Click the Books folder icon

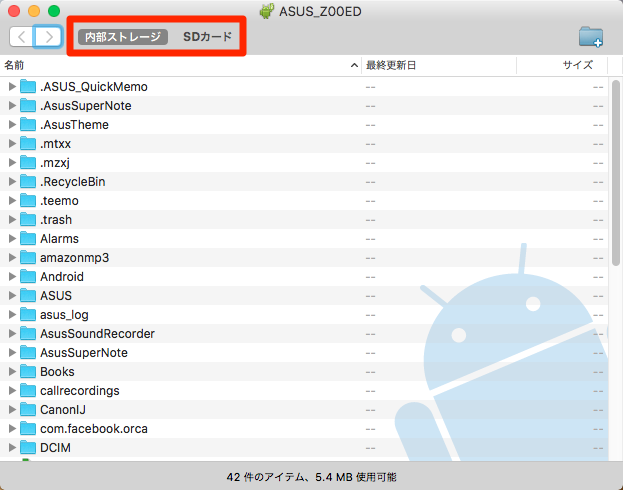28,371
